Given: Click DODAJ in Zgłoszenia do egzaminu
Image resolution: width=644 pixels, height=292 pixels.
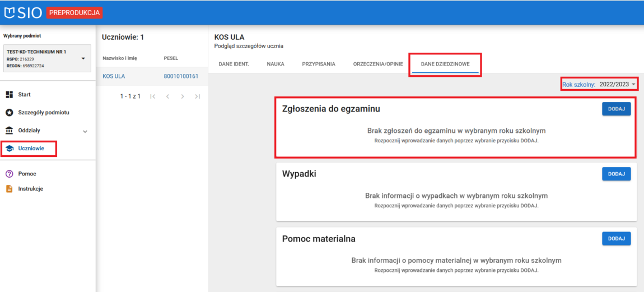Looking at the screenshot, I should (616, 109).
